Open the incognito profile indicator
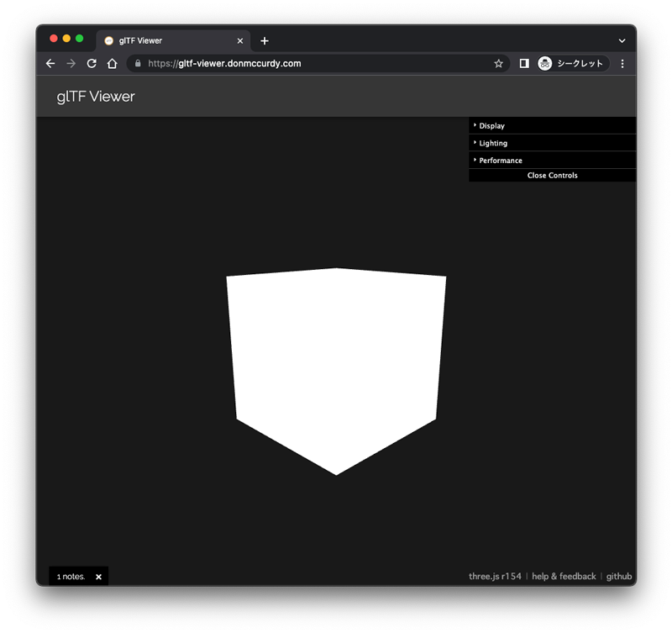 pyautogui.click(x=573, y=64)
